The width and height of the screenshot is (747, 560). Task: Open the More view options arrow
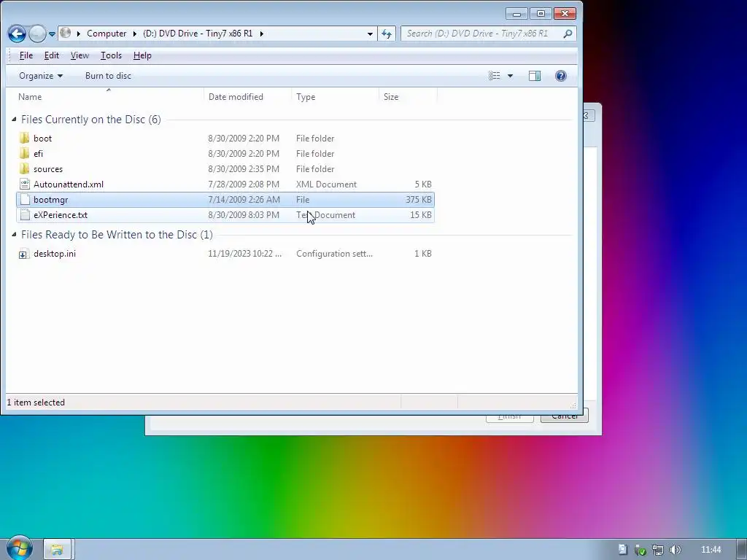[510, 76]
